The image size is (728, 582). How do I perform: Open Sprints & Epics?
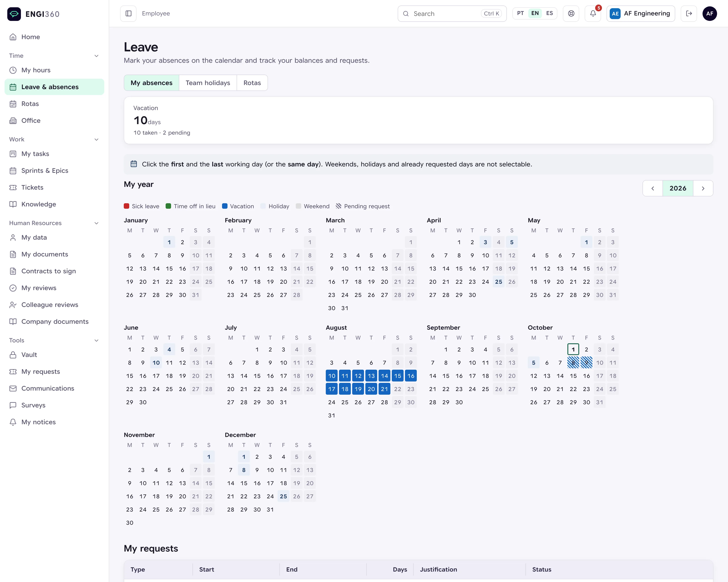[54, 171]
